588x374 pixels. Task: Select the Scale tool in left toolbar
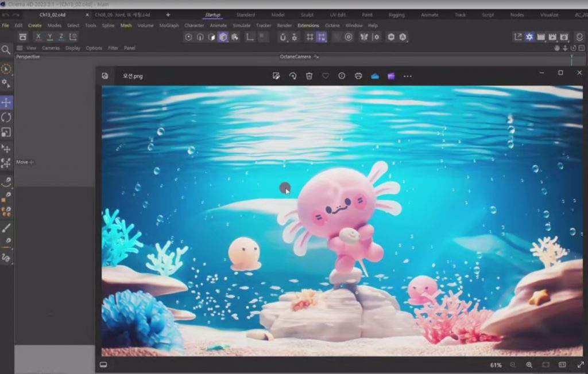point(6,133)
